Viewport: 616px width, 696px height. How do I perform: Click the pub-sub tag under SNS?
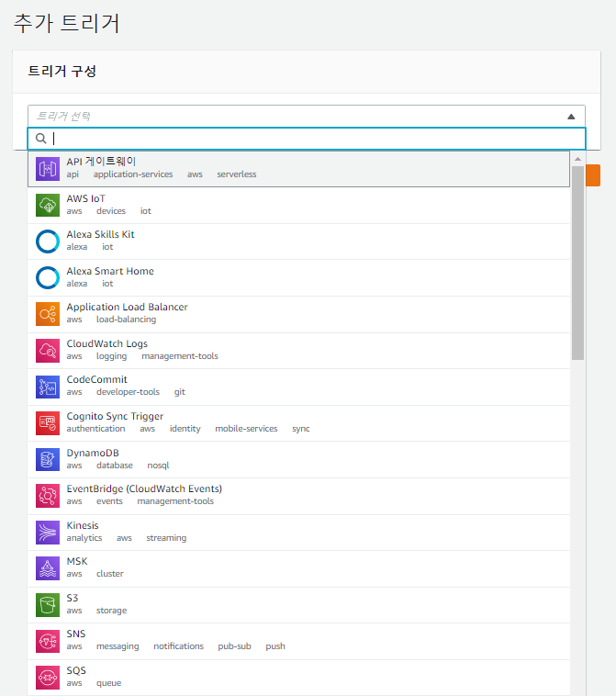pyautogui.click(x=234, y=646)
